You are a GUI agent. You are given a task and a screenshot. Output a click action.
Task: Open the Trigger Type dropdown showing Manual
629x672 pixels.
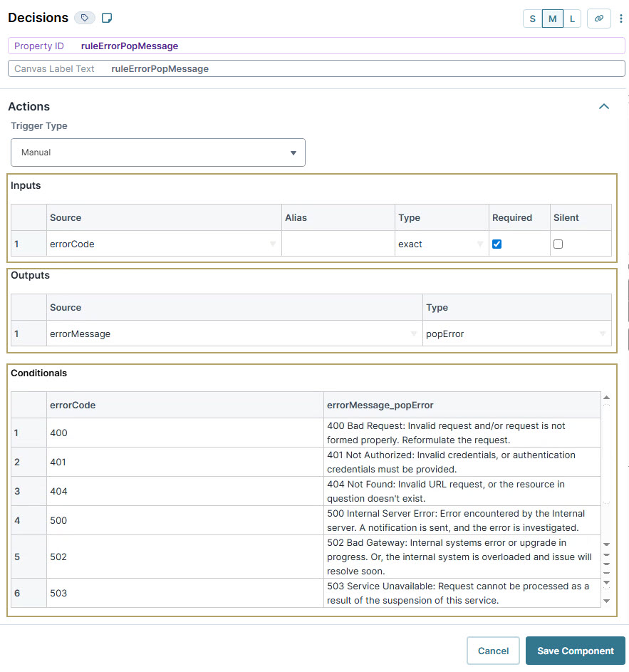tap(293, 152)
